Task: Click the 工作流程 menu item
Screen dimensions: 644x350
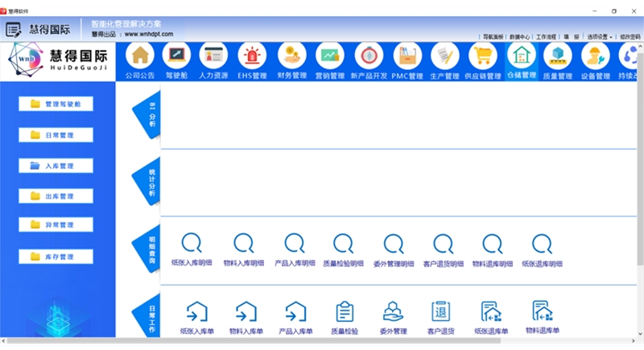Action: coord(546,37)
